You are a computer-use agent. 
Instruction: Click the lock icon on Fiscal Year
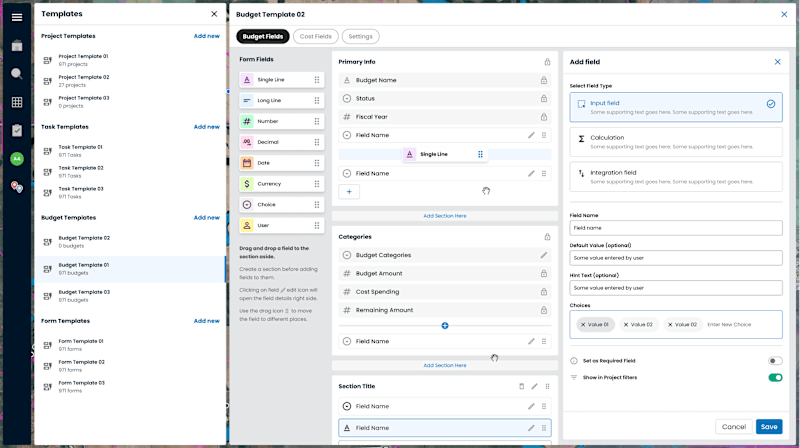click(544, 117)
